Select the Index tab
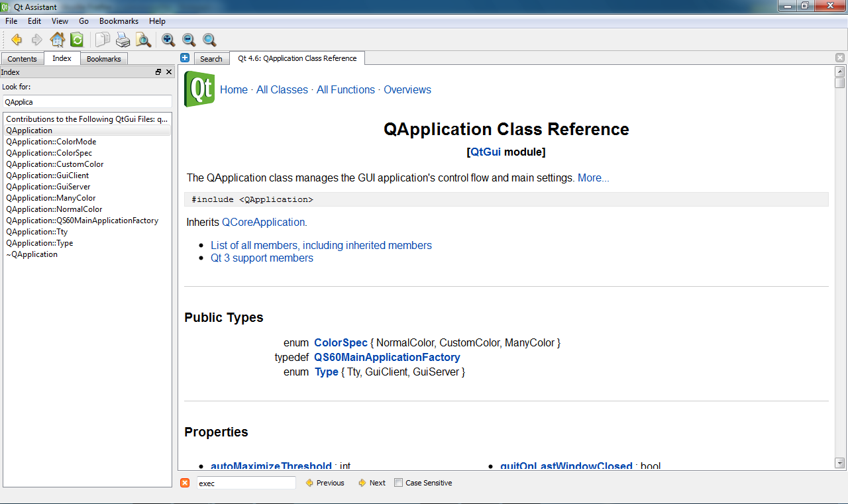Screen dimensions: 848x504 [x=62, y=58]
